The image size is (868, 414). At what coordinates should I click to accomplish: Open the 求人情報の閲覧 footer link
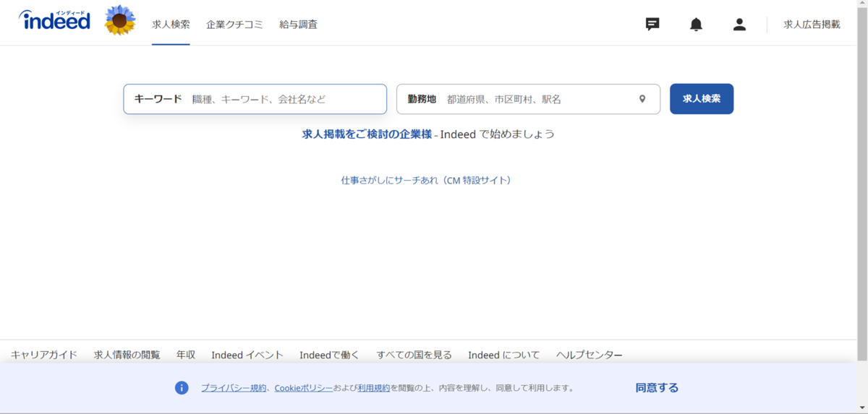[x=127, y=355]
